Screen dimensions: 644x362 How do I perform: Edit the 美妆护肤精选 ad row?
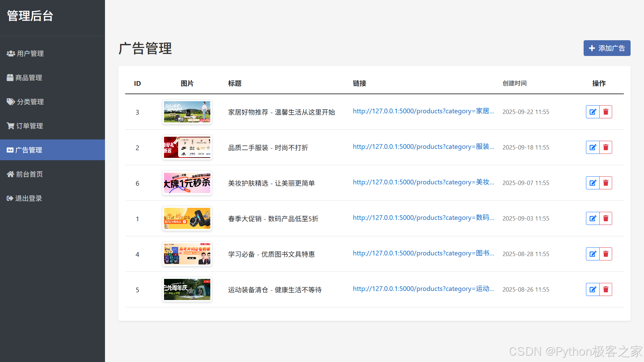[593, 183]
